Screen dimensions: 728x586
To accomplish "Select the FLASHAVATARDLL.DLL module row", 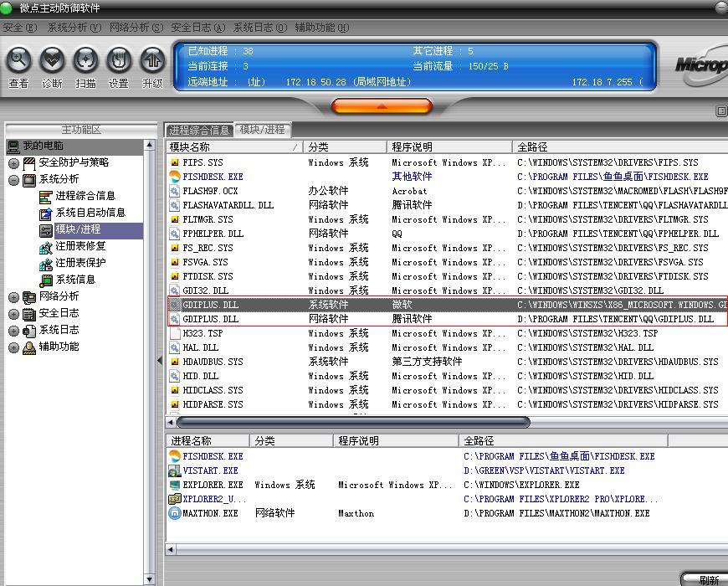I will (x=448, y=205).
